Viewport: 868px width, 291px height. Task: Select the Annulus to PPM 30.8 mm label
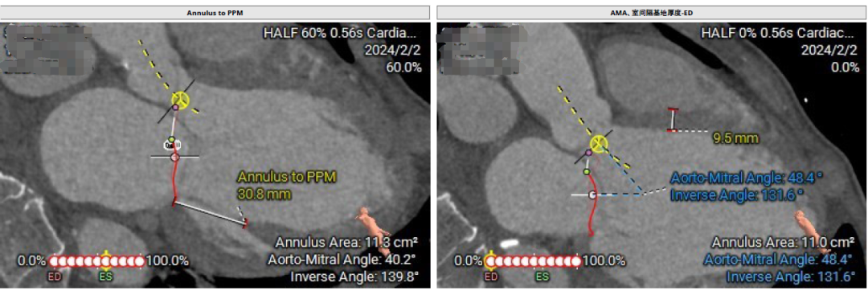[x=287, y=186]
